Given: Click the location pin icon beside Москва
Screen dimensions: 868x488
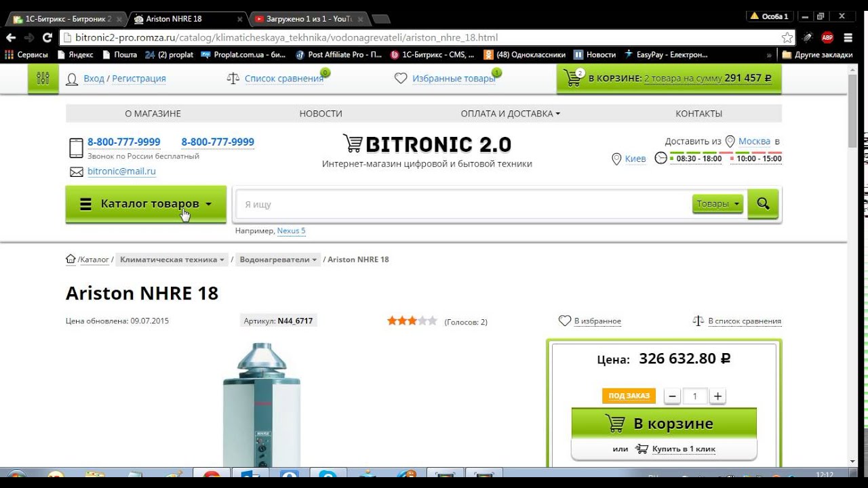Looking at the screenshot, I should pos(730,142).
